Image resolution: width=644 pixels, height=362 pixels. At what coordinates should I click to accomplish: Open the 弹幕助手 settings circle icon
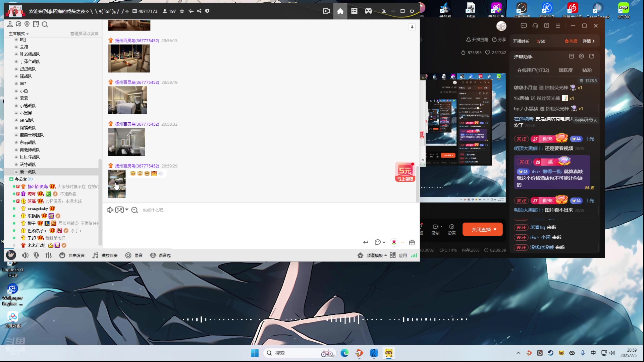582,56
